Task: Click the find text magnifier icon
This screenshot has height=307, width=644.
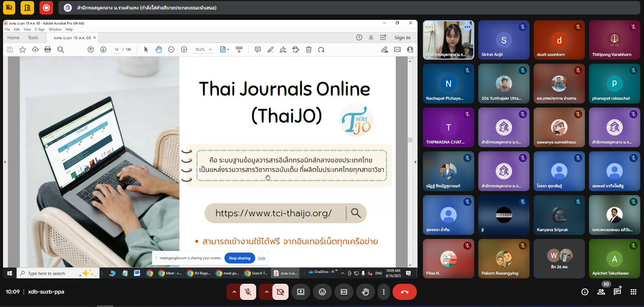Action: pyautogui.click(x=61, y=50)
